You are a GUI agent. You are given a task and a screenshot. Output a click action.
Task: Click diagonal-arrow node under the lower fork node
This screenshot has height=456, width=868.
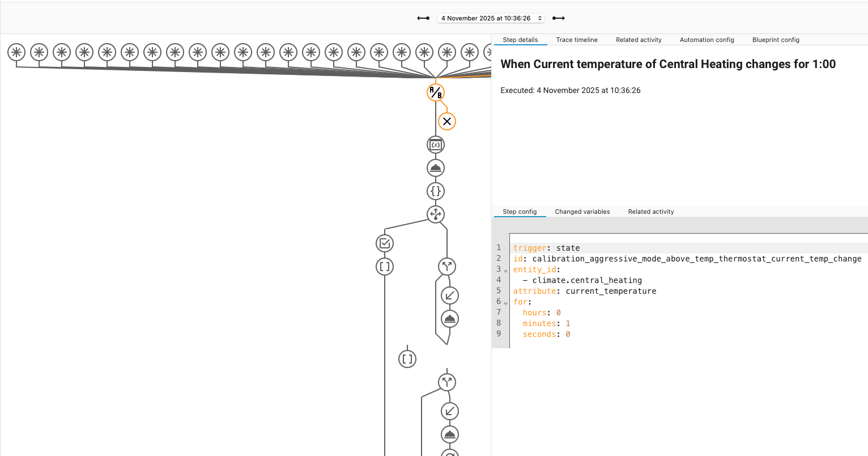pyautogui.click(x=450, y=411)
